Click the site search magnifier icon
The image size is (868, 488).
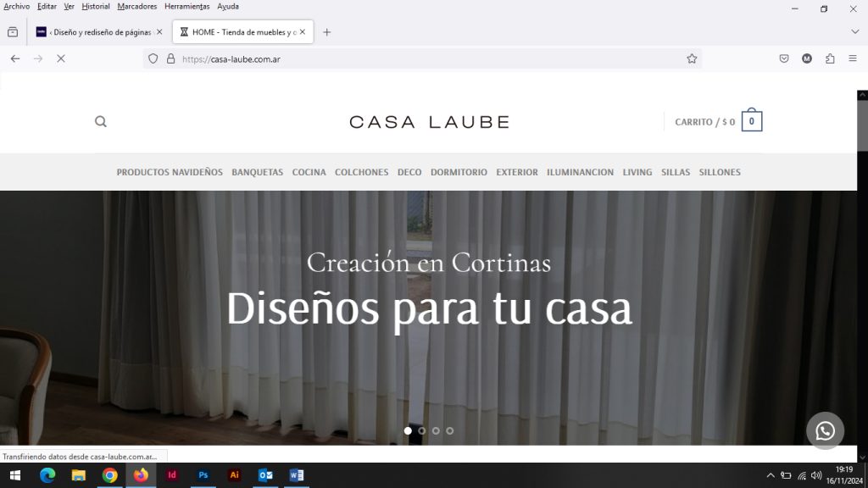(100, 121)
